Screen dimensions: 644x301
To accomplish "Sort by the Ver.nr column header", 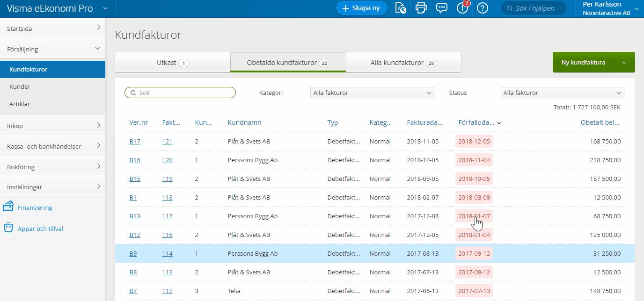I will 139,122.
